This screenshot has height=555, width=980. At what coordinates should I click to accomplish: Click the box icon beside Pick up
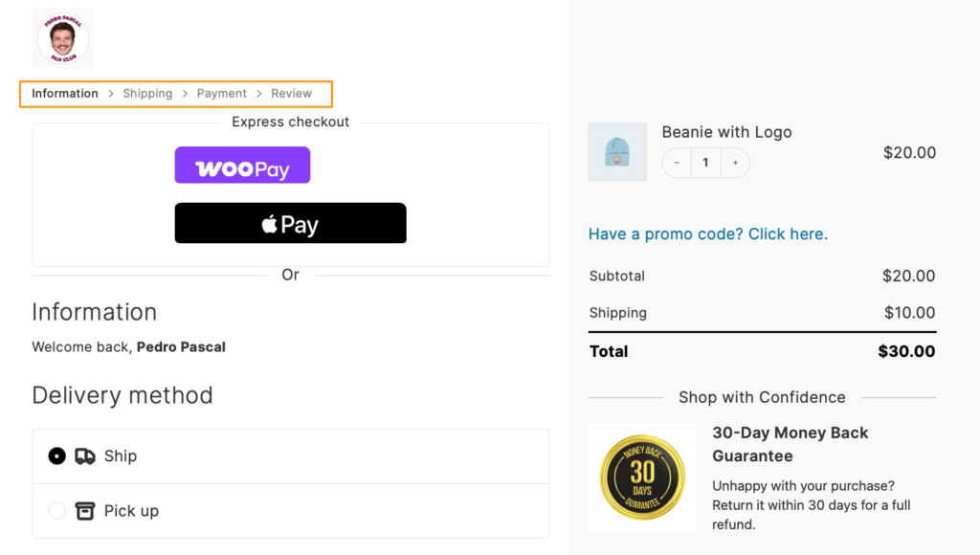85,511
